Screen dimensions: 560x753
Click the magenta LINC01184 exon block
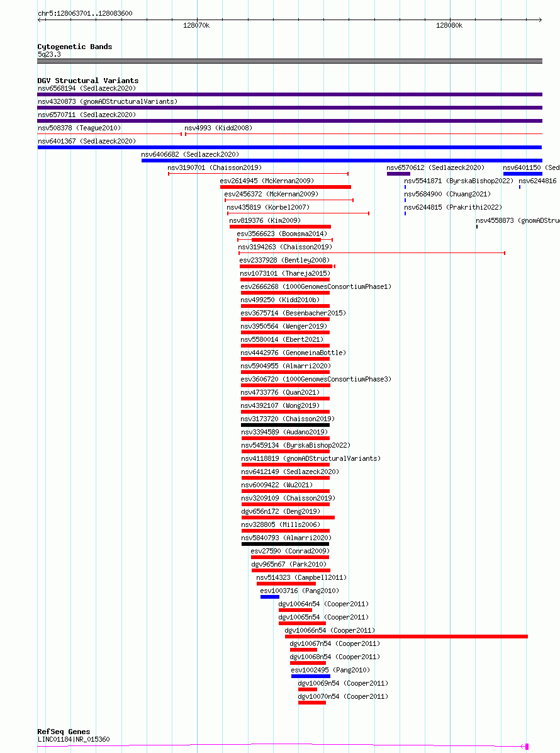tap(527, 746)
